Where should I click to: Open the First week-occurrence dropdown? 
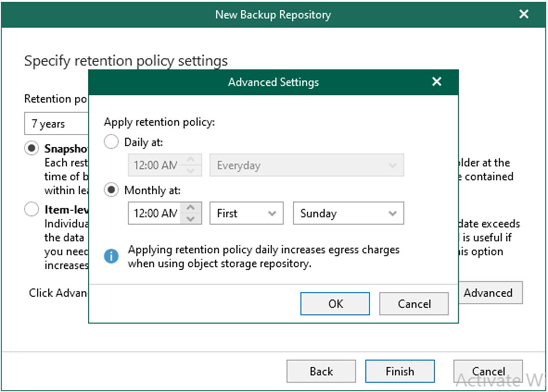click(246, 213)
